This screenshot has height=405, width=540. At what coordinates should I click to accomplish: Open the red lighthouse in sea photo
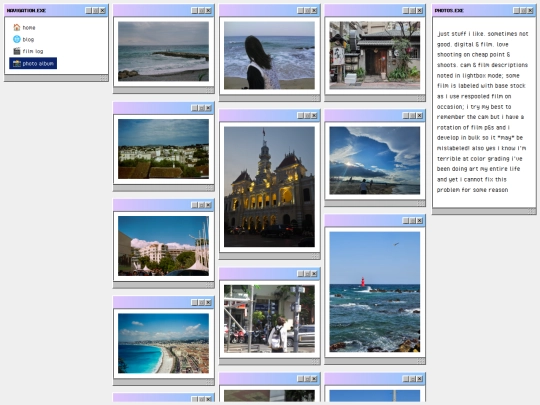[x=375, y=292]
